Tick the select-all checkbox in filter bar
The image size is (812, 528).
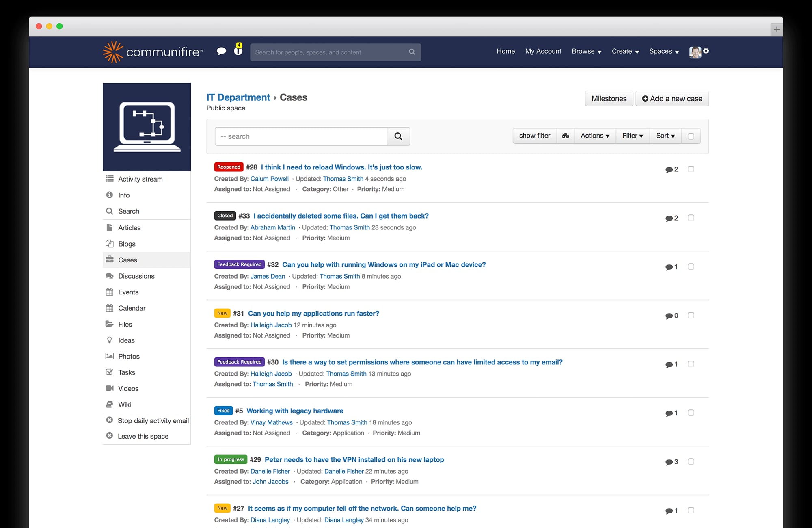click(x=691, y=136)
